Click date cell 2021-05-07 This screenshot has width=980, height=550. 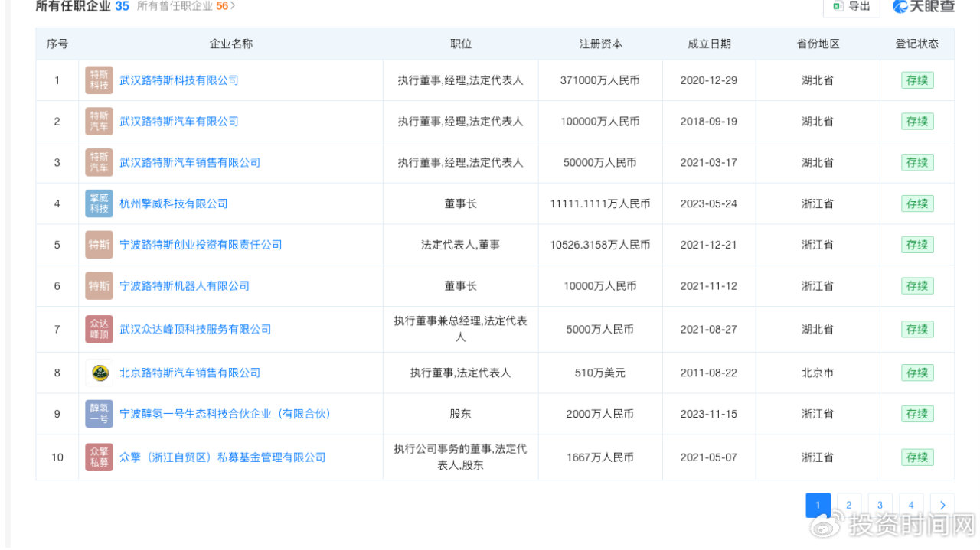coord(709,457)
